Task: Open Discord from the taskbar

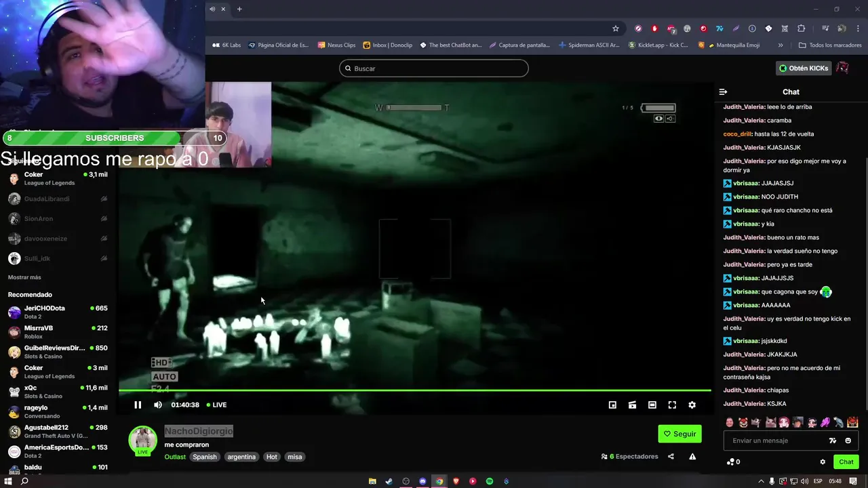Action: coord(422,481)
